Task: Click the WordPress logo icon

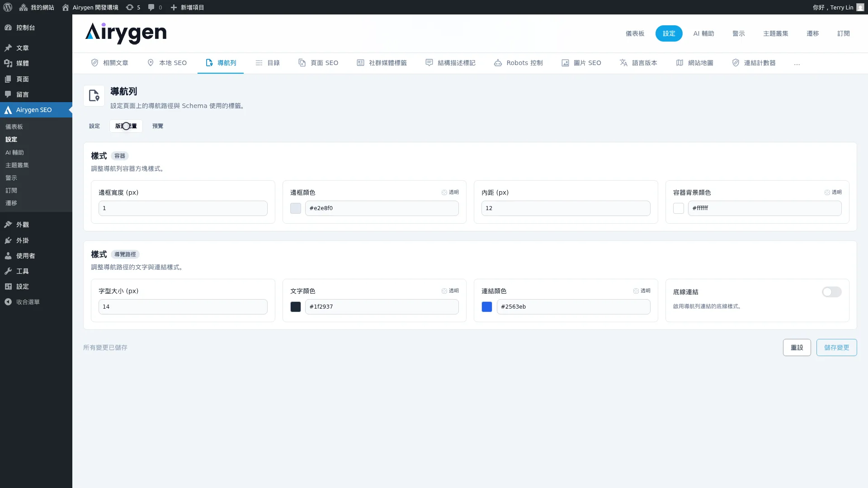Action: 8,7
